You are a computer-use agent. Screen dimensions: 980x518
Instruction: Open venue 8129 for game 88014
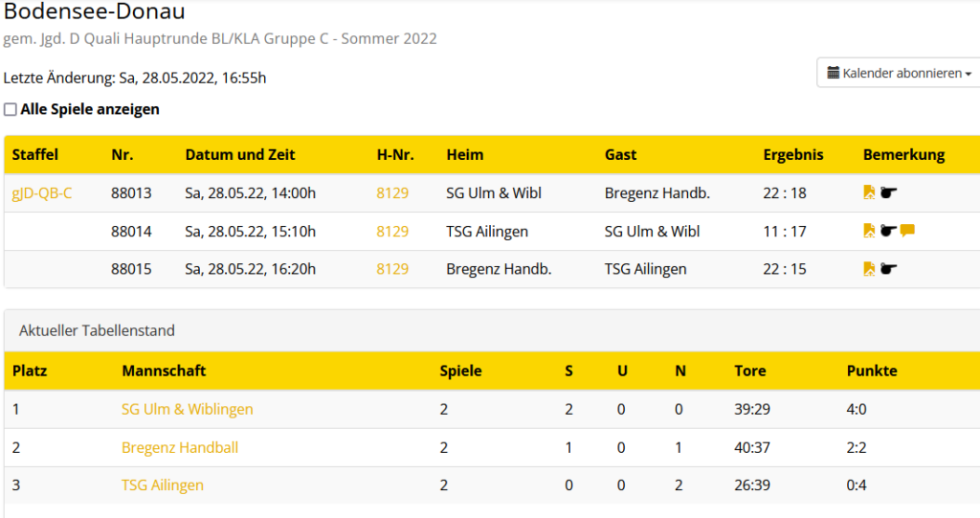(x=392, y=232)
